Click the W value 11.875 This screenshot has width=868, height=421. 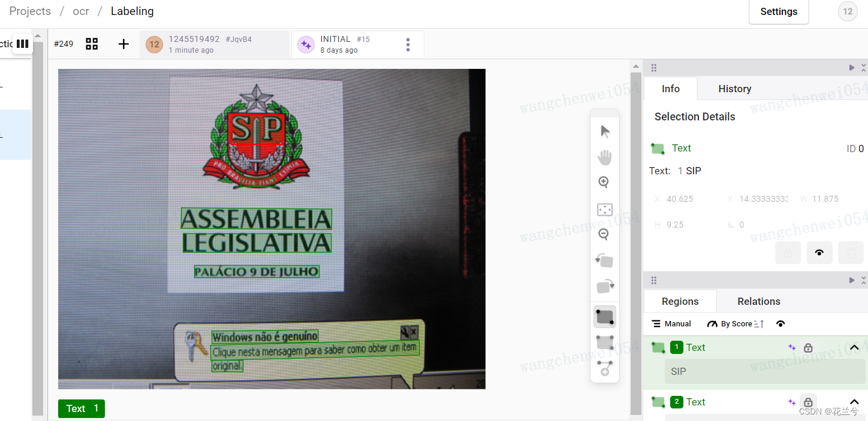(x=825, y=199)
